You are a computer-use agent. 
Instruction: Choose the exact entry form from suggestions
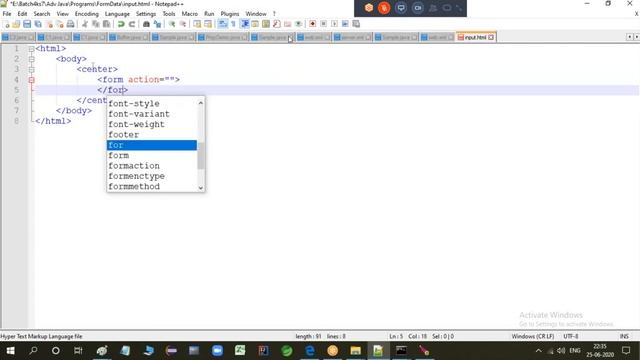[x=152, y=156]
